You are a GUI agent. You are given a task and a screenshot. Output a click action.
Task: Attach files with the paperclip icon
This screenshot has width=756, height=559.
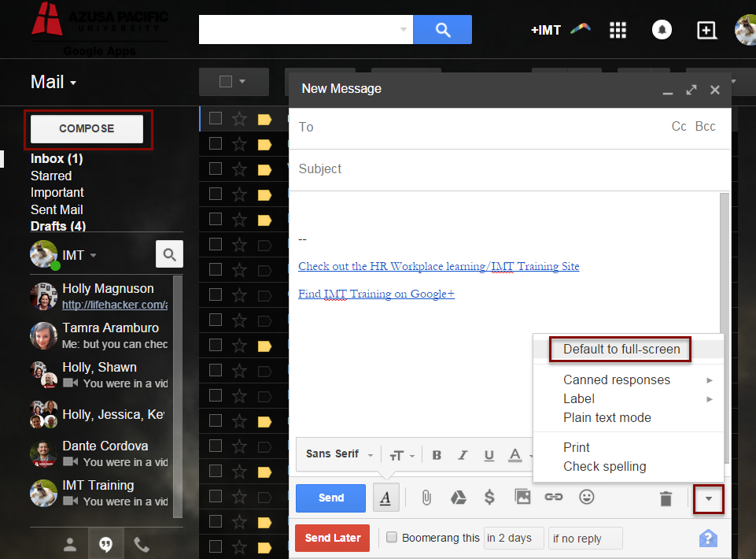426,498
